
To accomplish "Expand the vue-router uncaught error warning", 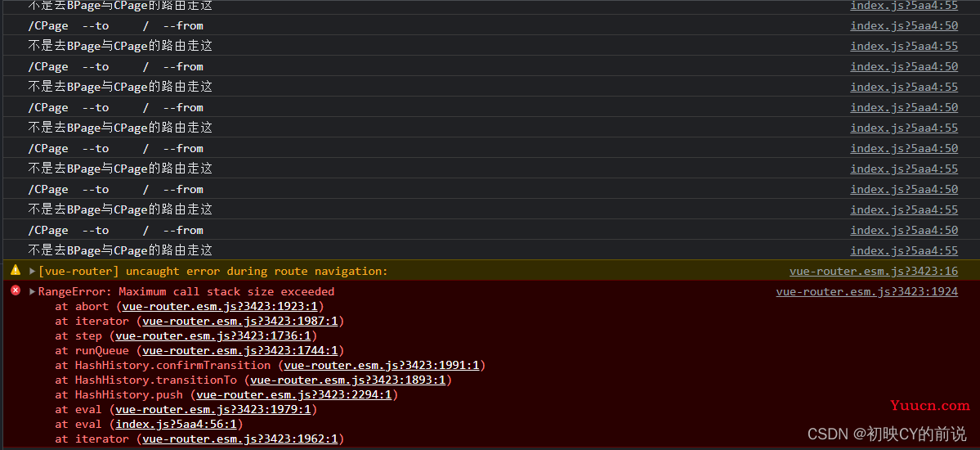I will 33,271.
